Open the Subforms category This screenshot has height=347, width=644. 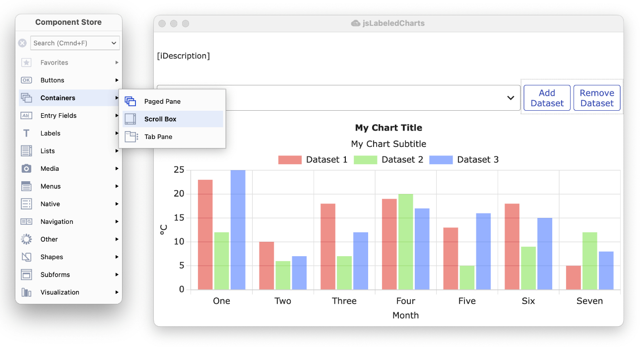pos(69,275)
